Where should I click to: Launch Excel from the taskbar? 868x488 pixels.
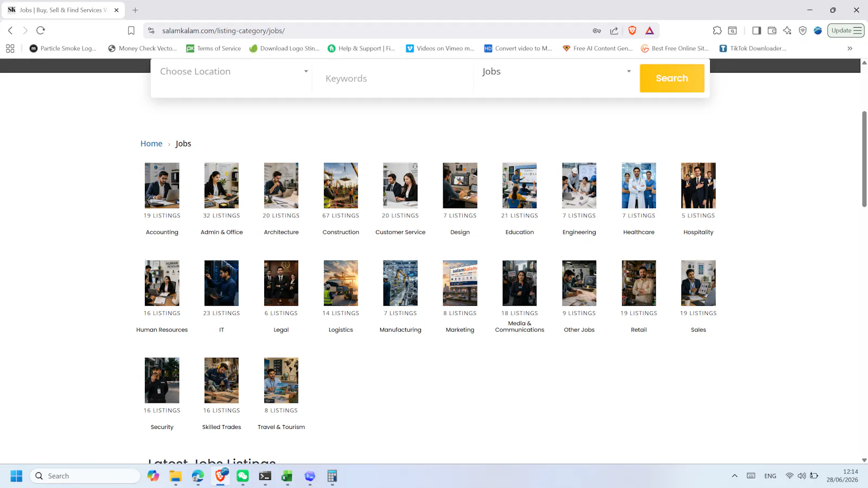(x=287, y=476)
